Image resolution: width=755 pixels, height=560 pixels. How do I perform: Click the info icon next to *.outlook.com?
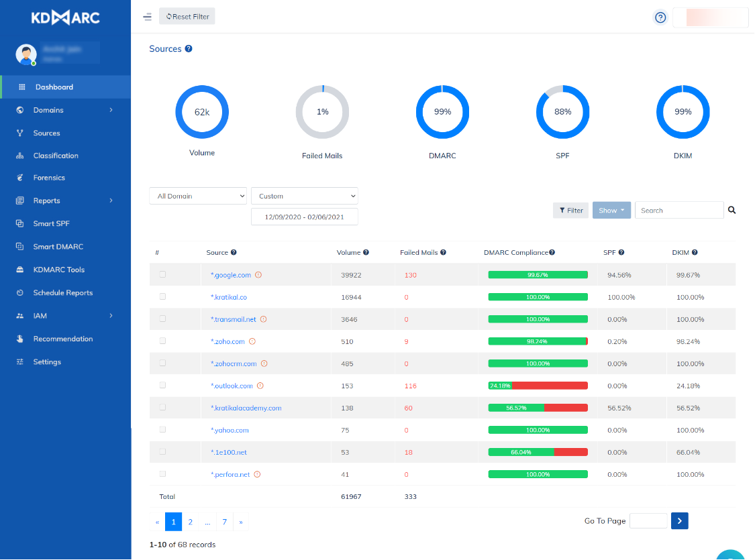point(260,386)
